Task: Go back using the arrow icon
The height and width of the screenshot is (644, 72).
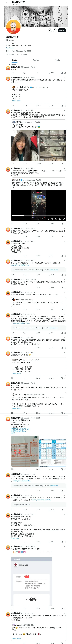Action: (7, 3)
